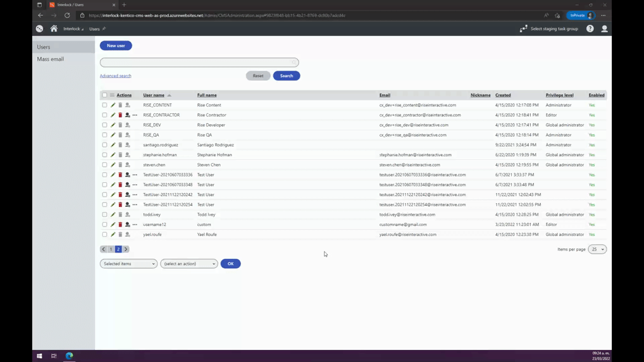Open the user profile icon in header

pyautogui.click(x=604, y=28)
